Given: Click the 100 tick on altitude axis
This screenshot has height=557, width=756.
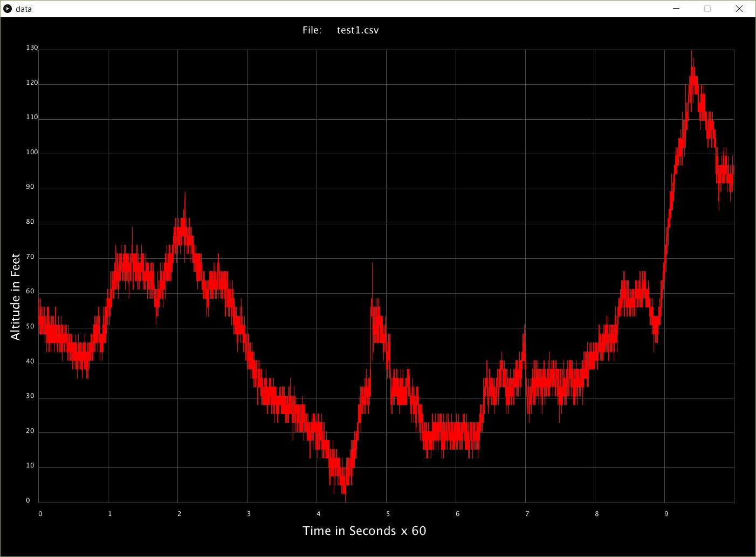Looking at the screenshot, I should pos(32,152).
